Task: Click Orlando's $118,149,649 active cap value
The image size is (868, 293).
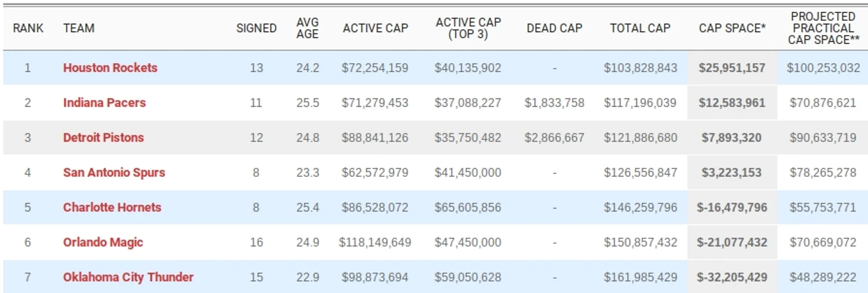Action: pos(375,242)
